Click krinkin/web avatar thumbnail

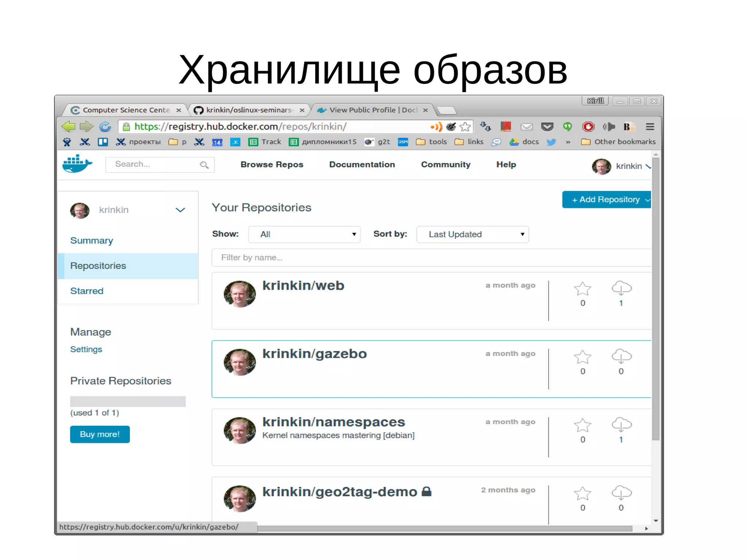(240, 294)
